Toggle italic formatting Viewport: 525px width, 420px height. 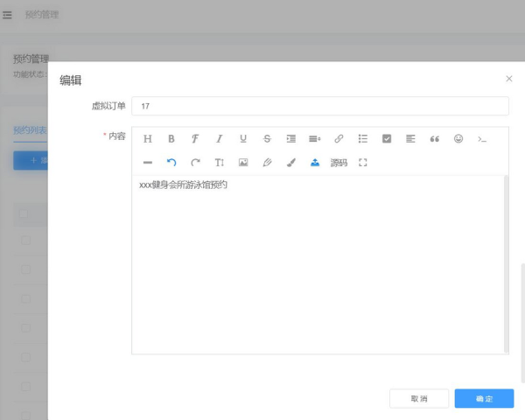220,138
